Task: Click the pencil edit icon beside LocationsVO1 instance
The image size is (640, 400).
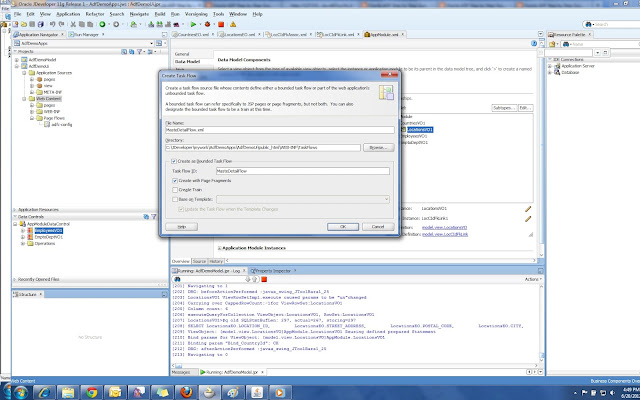Action: pyautogui.click(x=528, y=209)
